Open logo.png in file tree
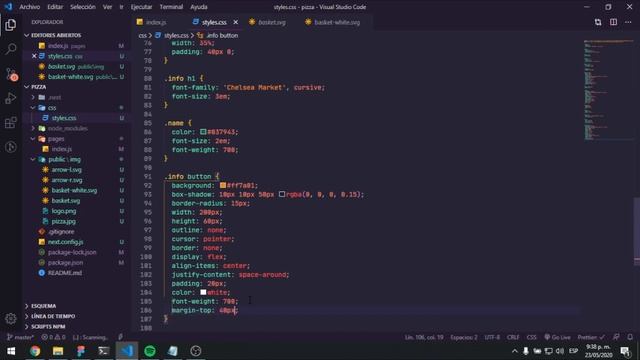This screenshot has width=640, height=360. 64,211
